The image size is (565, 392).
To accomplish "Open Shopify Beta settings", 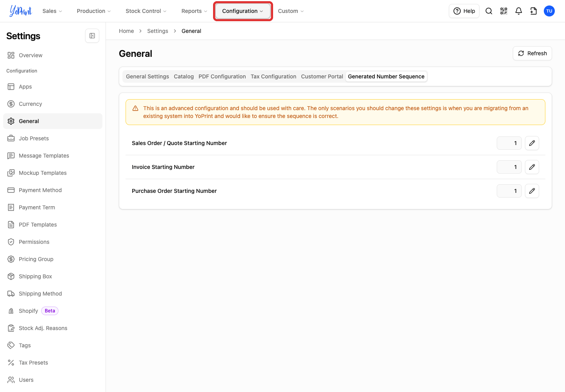I will tap(53, 311).
